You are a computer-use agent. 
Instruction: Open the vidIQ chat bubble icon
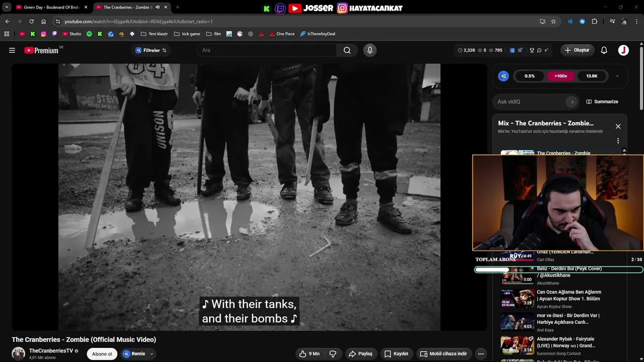pyautogui.click(x=539, y=50)
